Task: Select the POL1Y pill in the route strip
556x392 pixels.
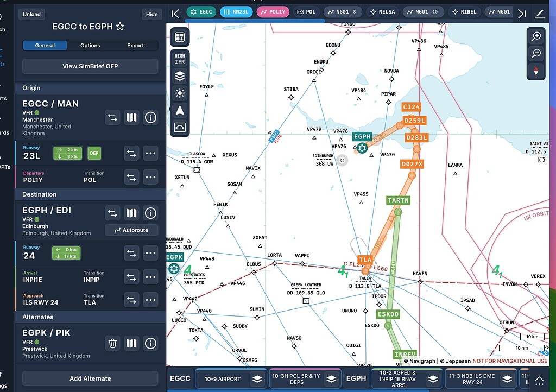Action: pyautogui.click(x=273, y=11)
